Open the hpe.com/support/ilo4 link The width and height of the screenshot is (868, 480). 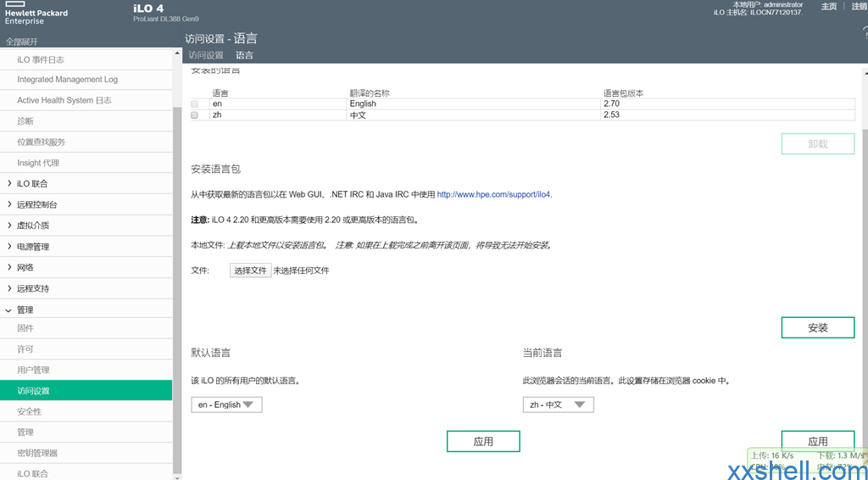(495, 195)
